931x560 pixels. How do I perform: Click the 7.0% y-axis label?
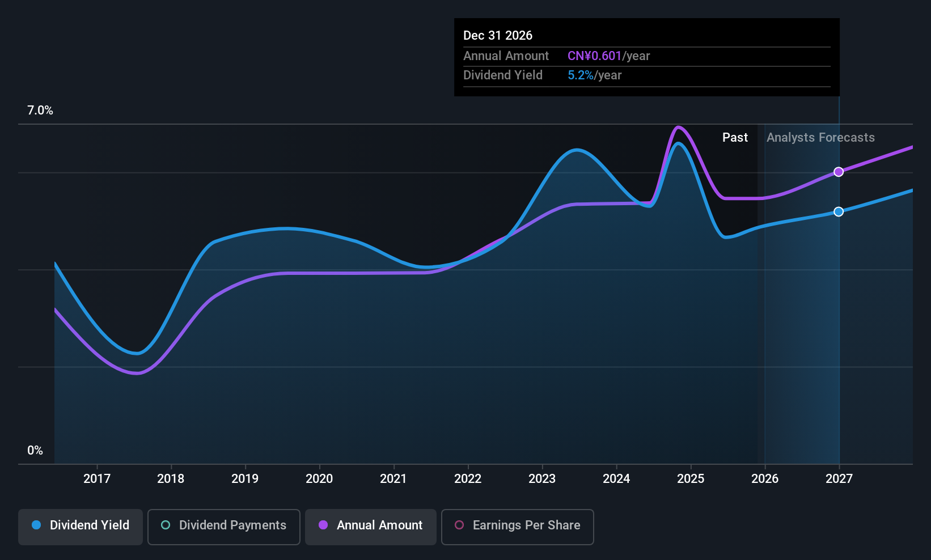[x=40, y=111]
